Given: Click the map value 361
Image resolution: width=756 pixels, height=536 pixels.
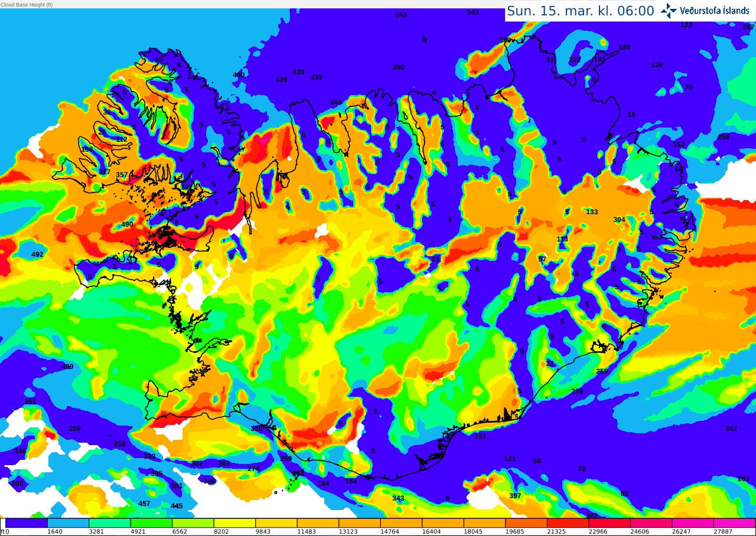Looking at the screenshot, I should [177, 486].
